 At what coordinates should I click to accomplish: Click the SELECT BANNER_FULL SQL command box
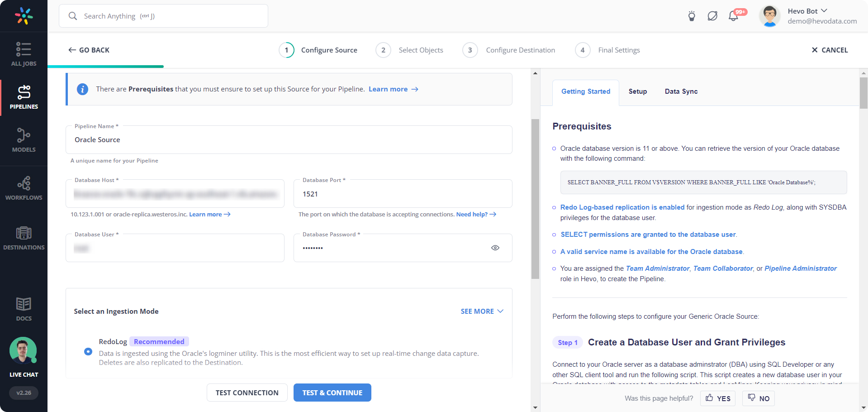point(703,182)
